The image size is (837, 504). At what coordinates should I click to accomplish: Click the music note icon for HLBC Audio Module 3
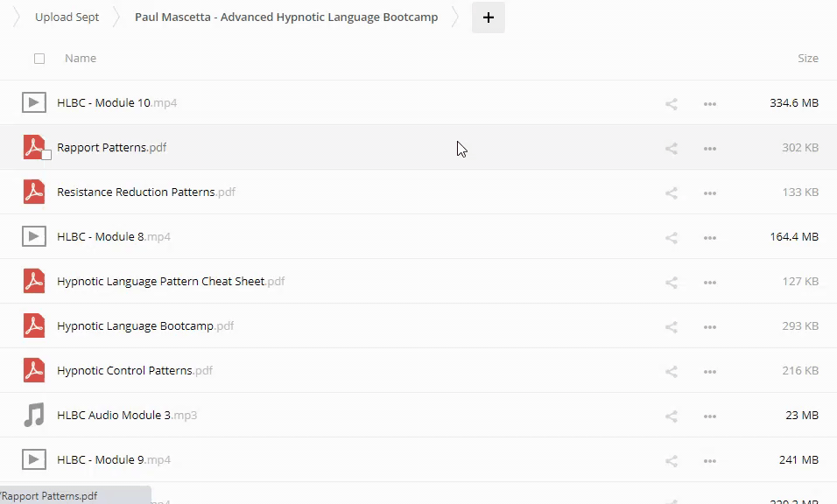coord(34,415)
